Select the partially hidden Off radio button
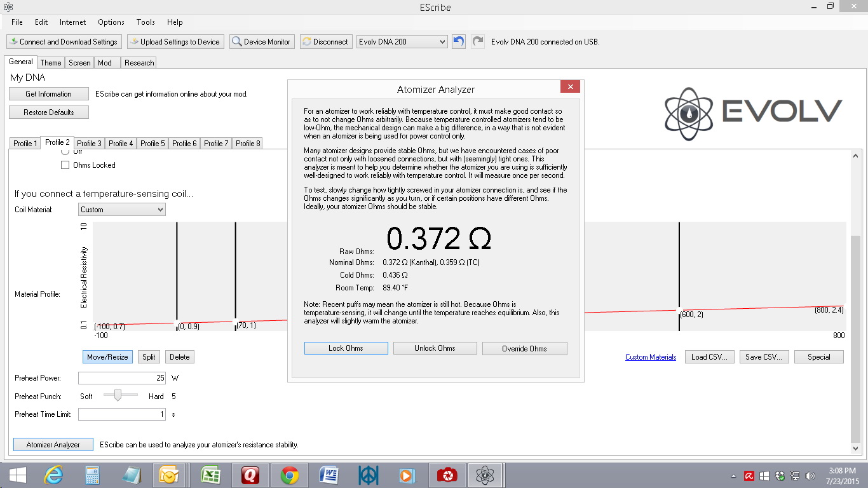868x488 pixels. point(65,152)
